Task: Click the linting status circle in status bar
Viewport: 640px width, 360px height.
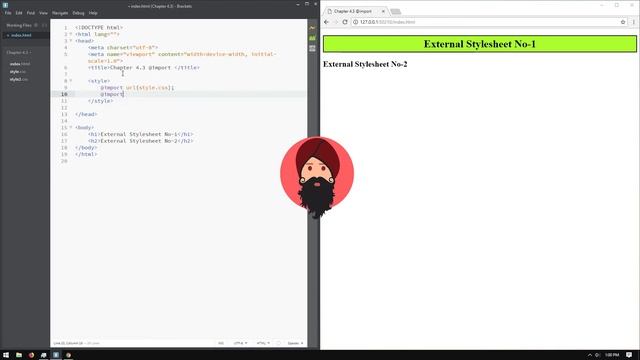Action: pos(279,343)
